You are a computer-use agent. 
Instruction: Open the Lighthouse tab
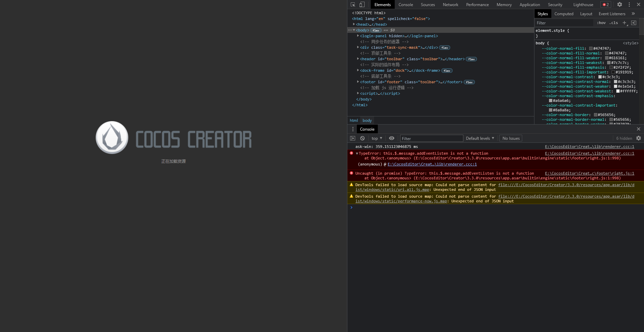[583, 5]
